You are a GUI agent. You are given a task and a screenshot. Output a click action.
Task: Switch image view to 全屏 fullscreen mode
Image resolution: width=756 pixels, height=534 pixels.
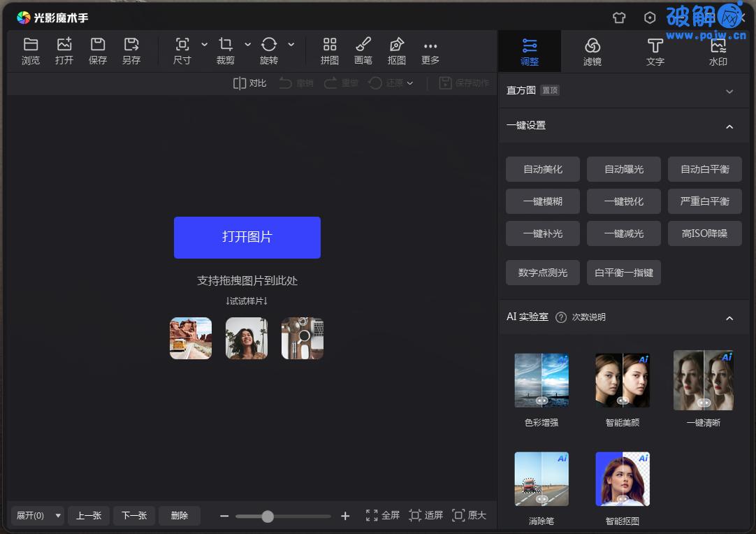(383, 515)
